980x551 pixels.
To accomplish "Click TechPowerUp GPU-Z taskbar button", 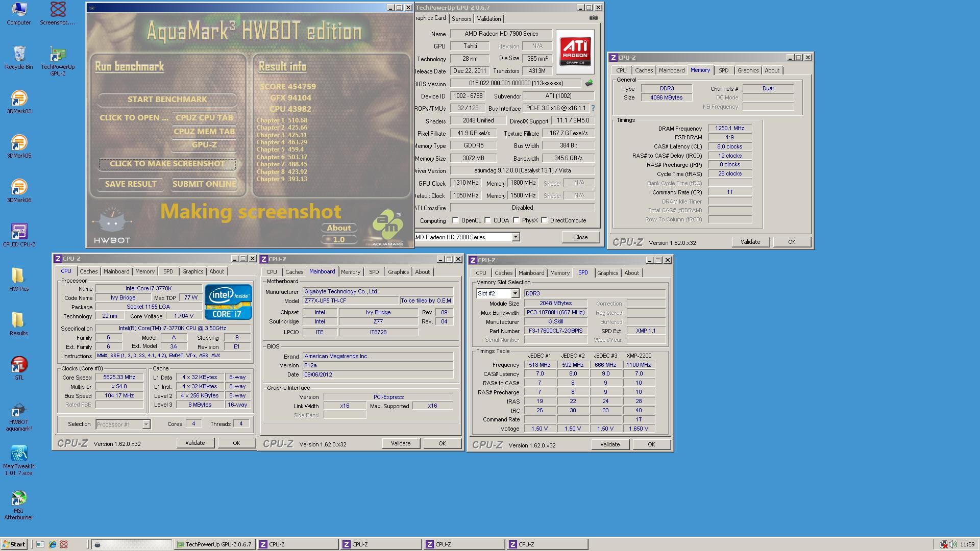I will pyautogui.click(x=214, y=544).
